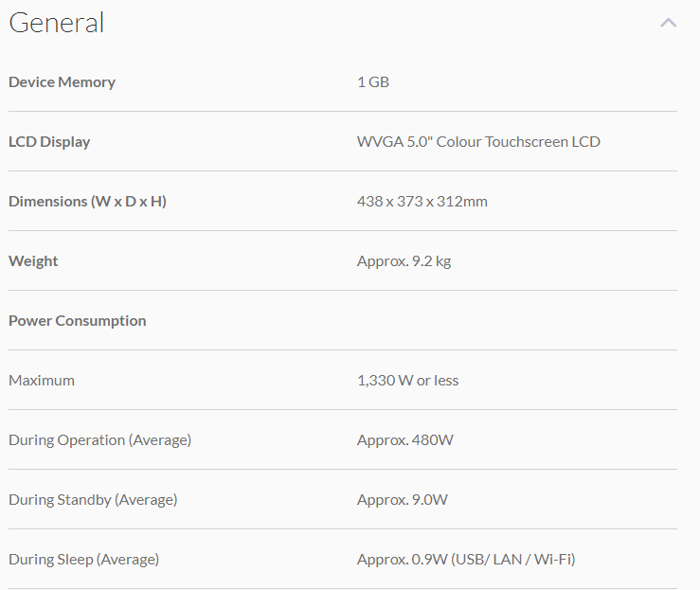Click the Maximum row label
This screenshot has width=700, height=590.
pos(42,381)
